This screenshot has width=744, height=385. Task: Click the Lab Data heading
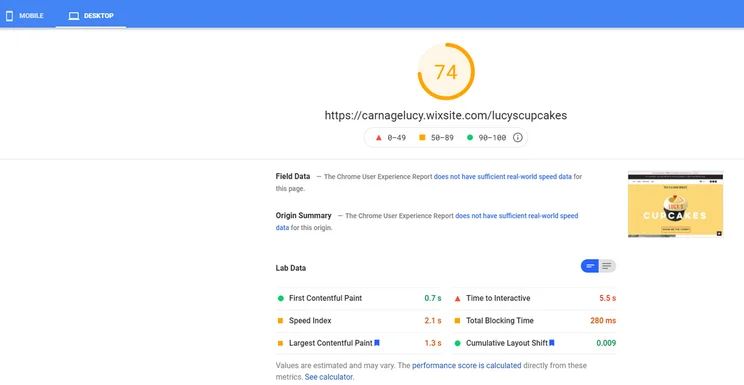[290, 268]
